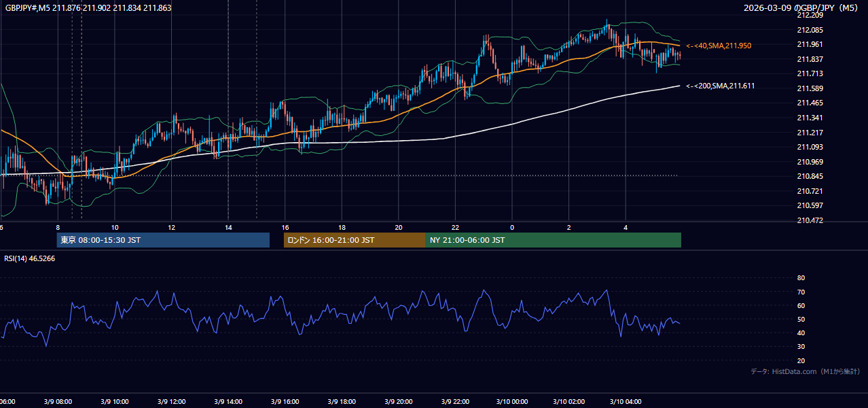Click the 3/9 16:00 time label
The height and width of the screenshot is (408, 868).
pos(285,402)
